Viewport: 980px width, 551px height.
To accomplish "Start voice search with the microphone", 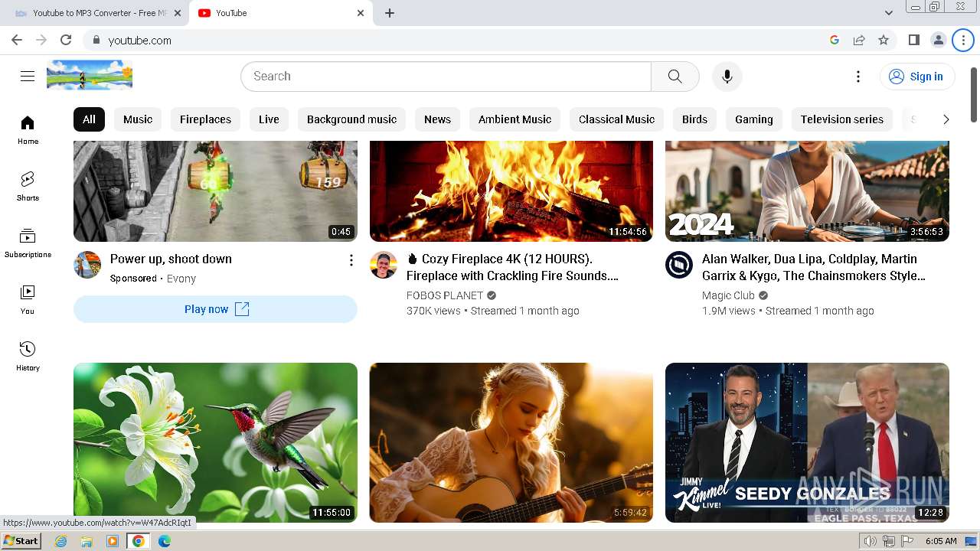I will 727,76.
